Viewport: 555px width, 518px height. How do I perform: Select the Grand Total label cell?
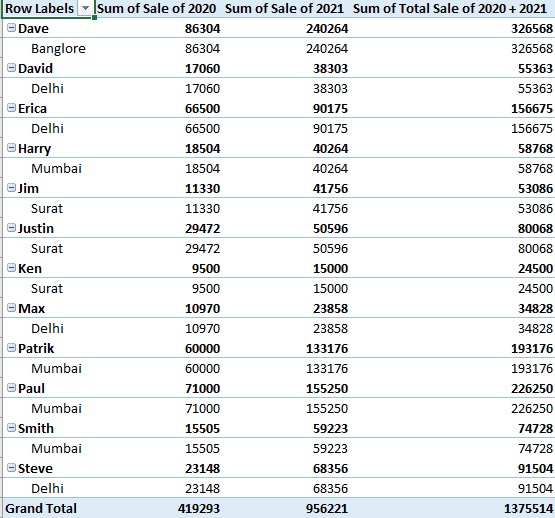[x=41, y=508]
